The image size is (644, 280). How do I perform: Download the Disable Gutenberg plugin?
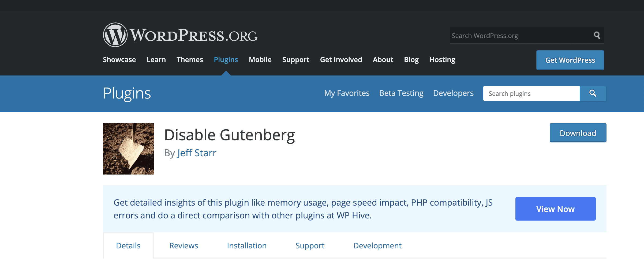coord(578,133)
